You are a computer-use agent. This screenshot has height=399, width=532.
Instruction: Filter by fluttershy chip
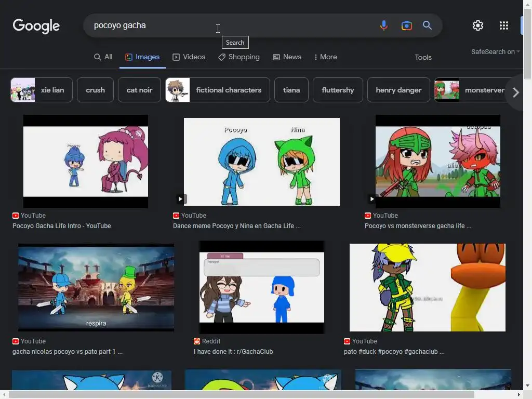click(338, 90)
